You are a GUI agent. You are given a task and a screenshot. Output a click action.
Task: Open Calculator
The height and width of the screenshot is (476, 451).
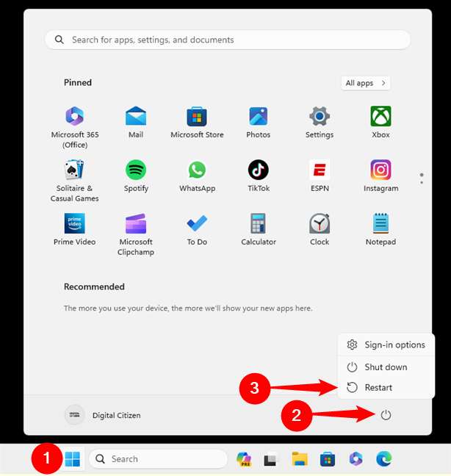(259, 229)
